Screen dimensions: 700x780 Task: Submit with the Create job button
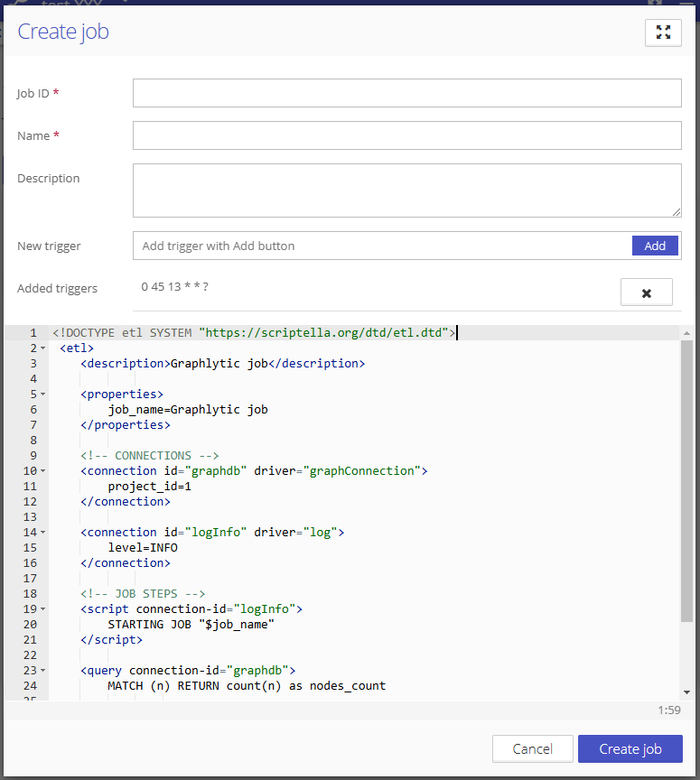(x=630, y=748)
